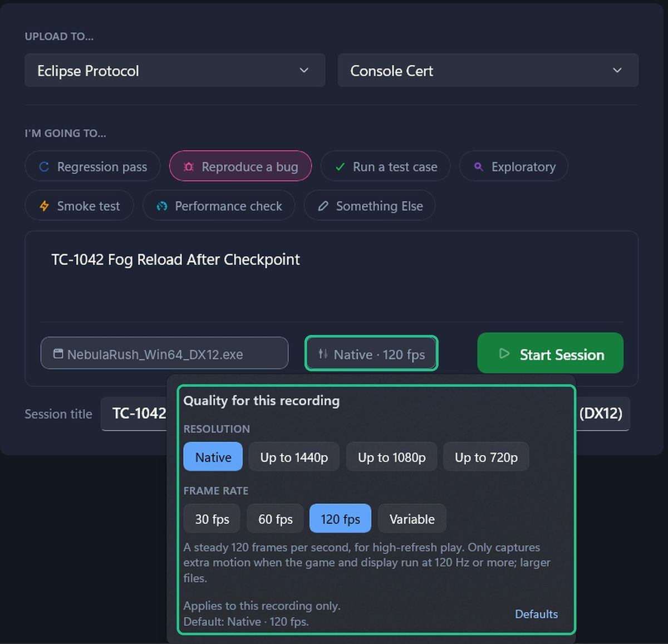Image resolution: width=668 pixels, height=644 pixels.
Task: Expand the Console Cert dropdown
Action: [488, 70]
